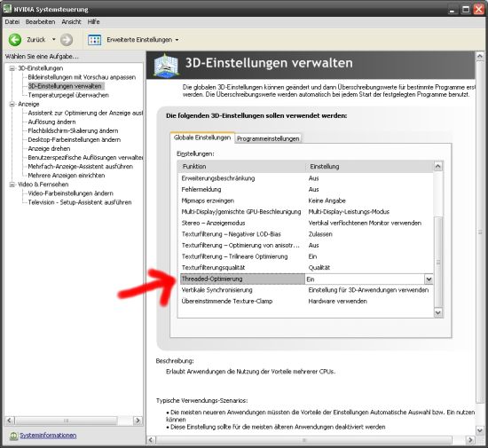Select Anzeige drehen
488x448 pixels.
point(49,148)
